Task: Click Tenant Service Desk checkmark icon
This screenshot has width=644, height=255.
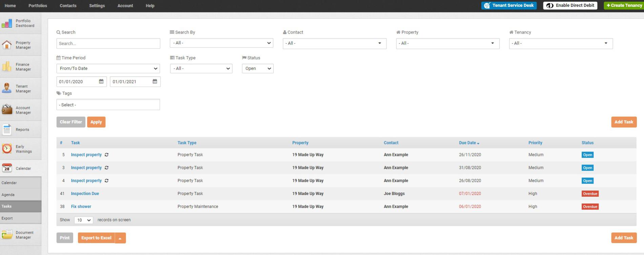Action: tap(487, 5)
